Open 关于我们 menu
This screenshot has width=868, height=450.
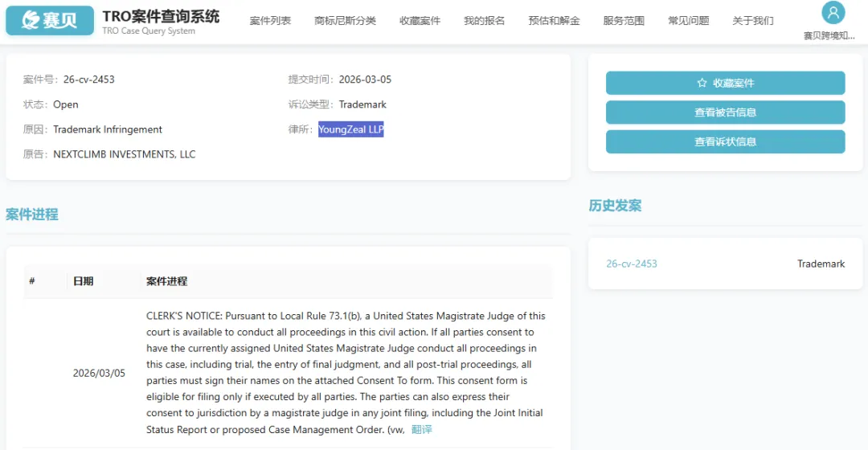(x=753, y=20)
